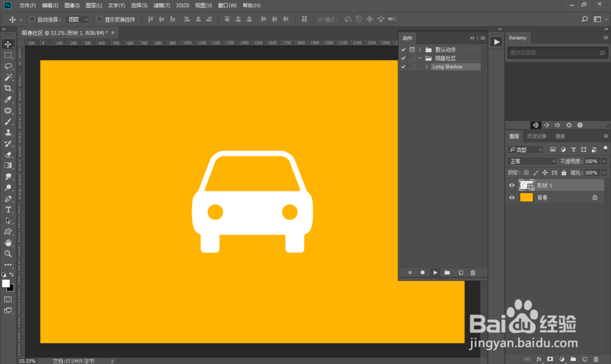Open the Renamy settings gear

coord(568,125)
